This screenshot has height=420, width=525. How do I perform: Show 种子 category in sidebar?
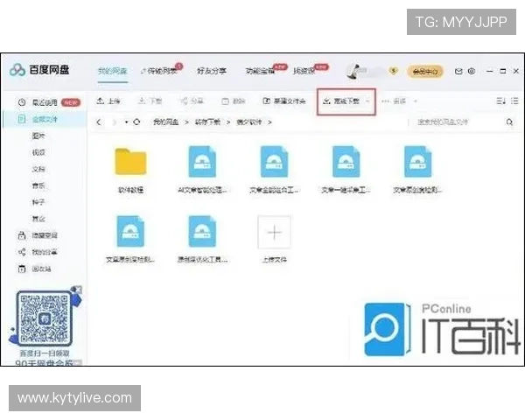pos(38,202)
